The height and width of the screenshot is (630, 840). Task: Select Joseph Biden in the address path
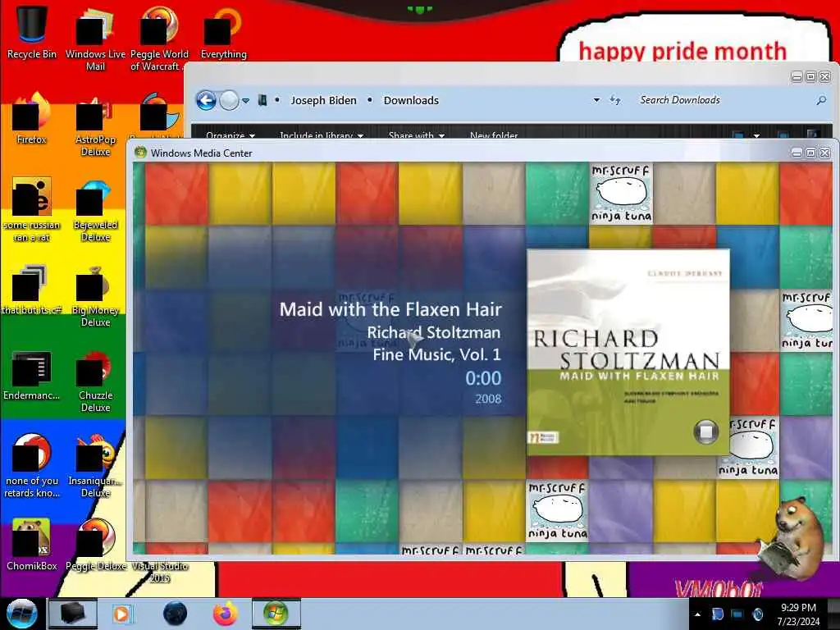pos(323,100)
